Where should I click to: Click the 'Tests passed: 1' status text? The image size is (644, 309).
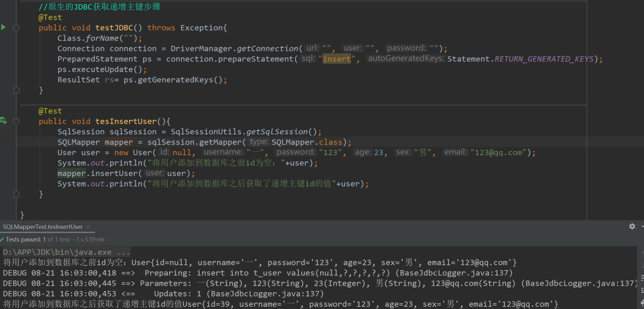(x=26, y=239)
